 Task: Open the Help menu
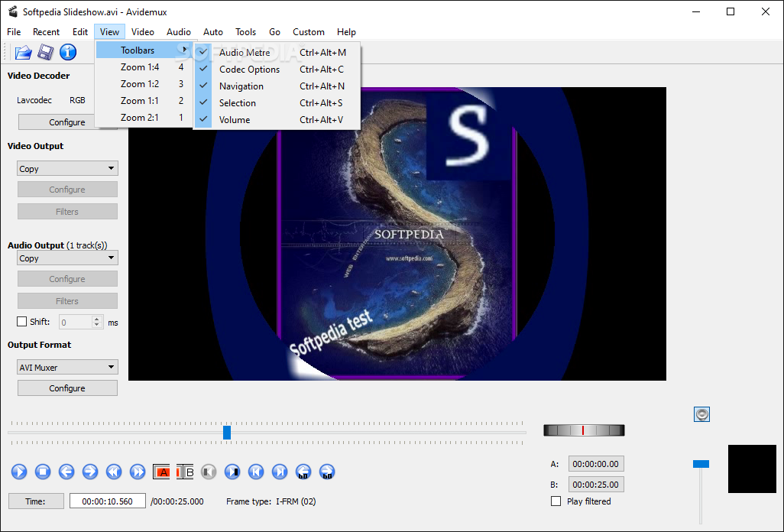coord(346,32)
